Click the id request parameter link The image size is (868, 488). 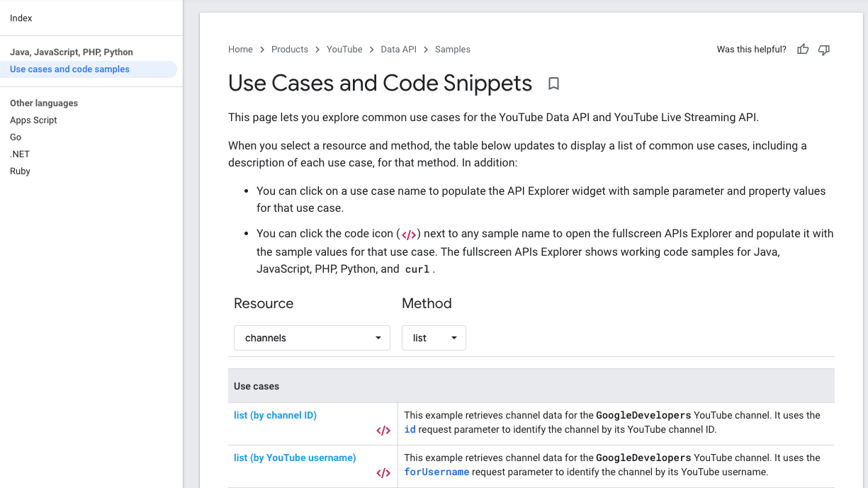pyautogui.click(x=410, y=429)
